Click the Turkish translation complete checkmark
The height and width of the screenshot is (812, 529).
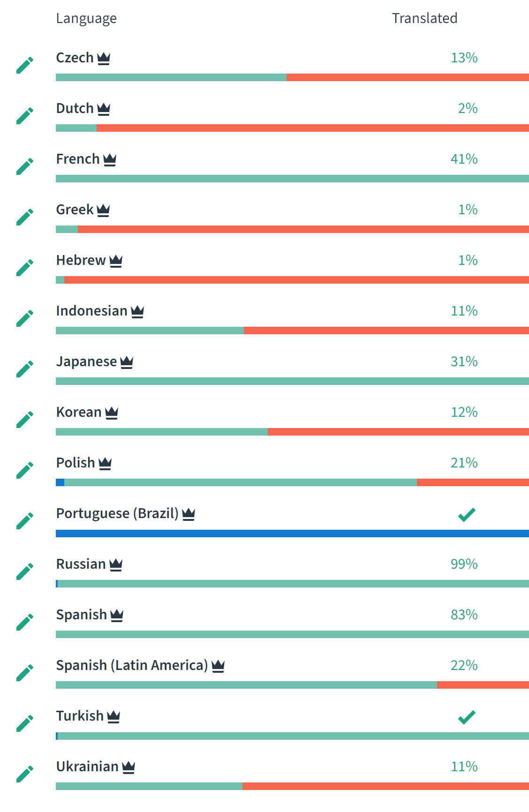coord(467,717)
